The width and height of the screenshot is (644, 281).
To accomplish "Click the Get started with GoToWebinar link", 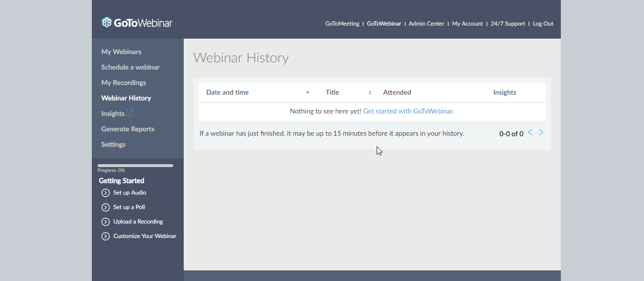I will tap(409, 111).
